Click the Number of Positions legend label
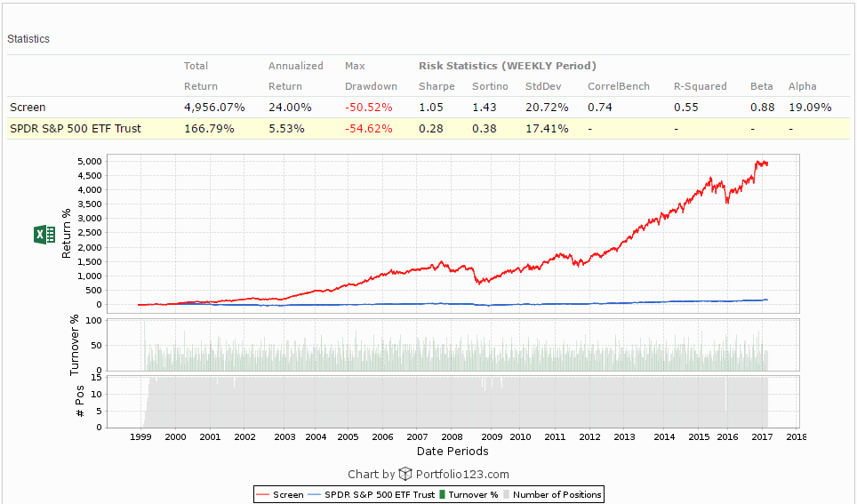 pyautogui.click(x=557, y=495)
